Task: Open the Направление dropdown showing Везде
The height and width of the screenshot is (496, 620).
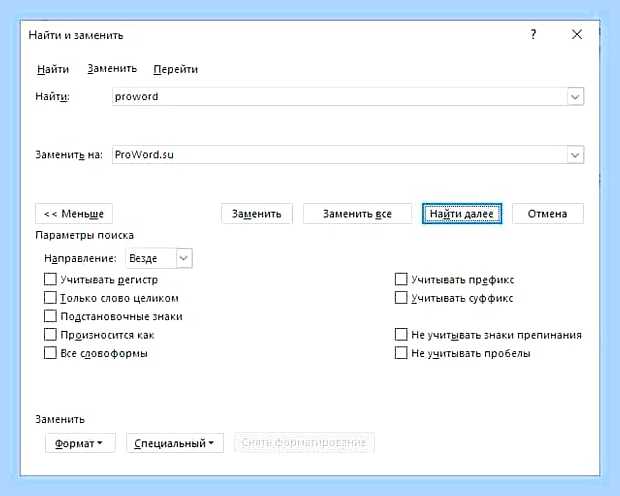Action: click(x=159, y=258)
